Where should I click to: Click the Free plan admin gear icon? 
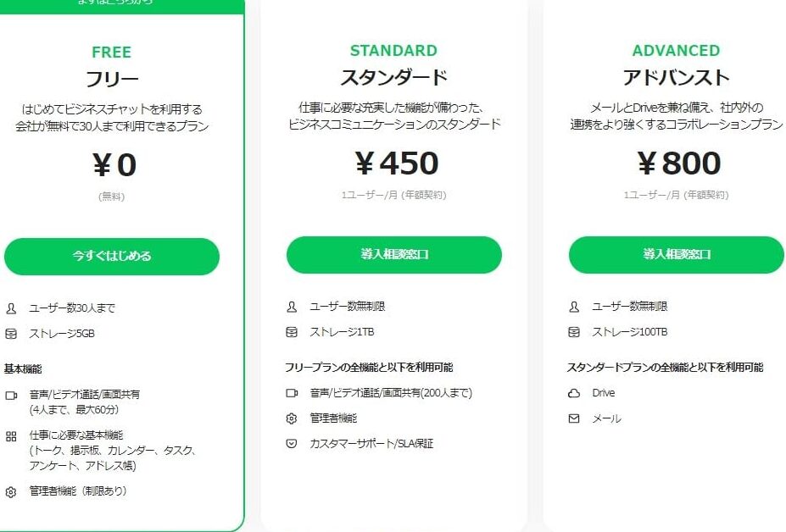(11, 491)
